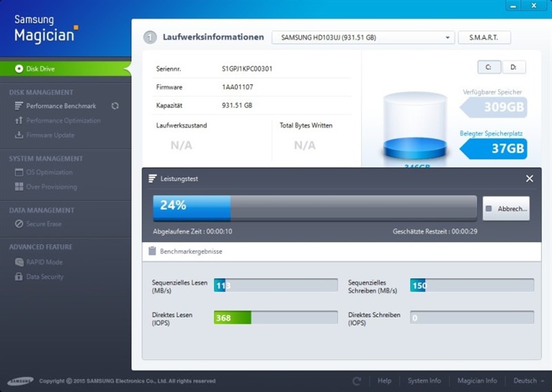This screenshot has height=392, width=552.
Task: Click the Direktes Schreiben IOPS bar
Action: (472, 317)
